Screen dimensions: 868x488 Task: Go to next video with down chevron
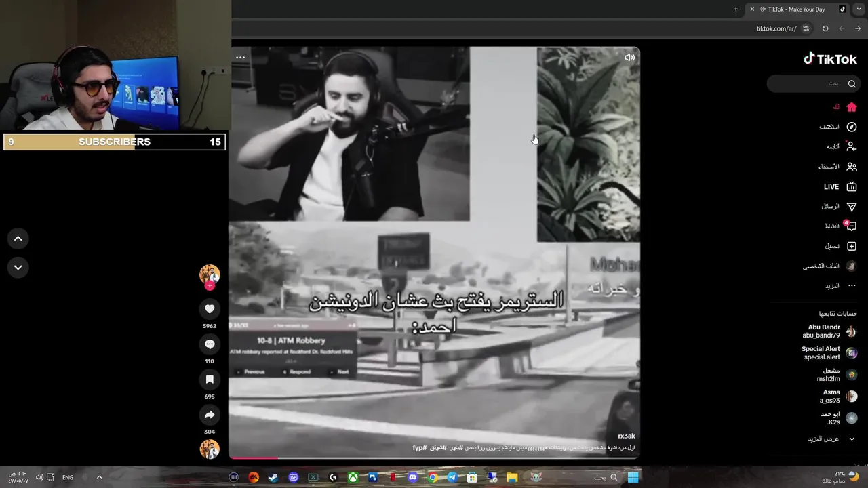[x=18, y=268]
